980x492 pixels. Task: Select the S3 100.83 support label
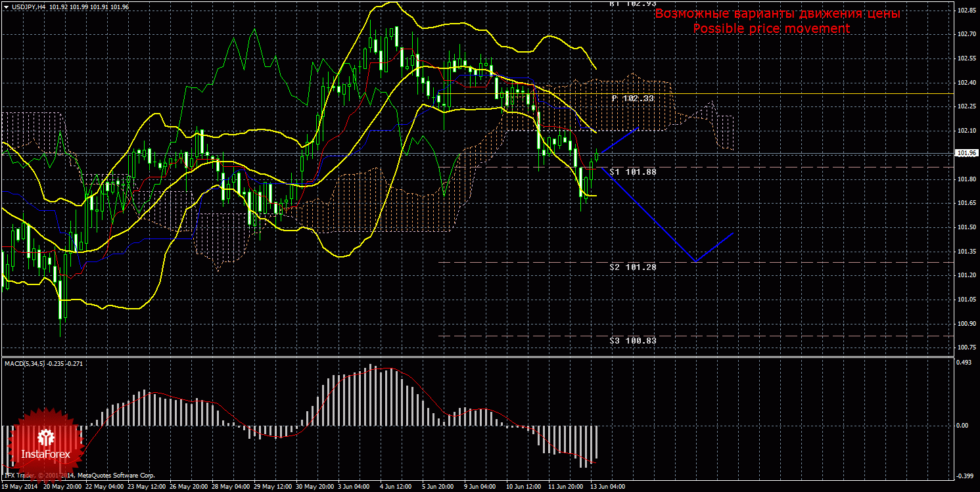tap(632, 340)
